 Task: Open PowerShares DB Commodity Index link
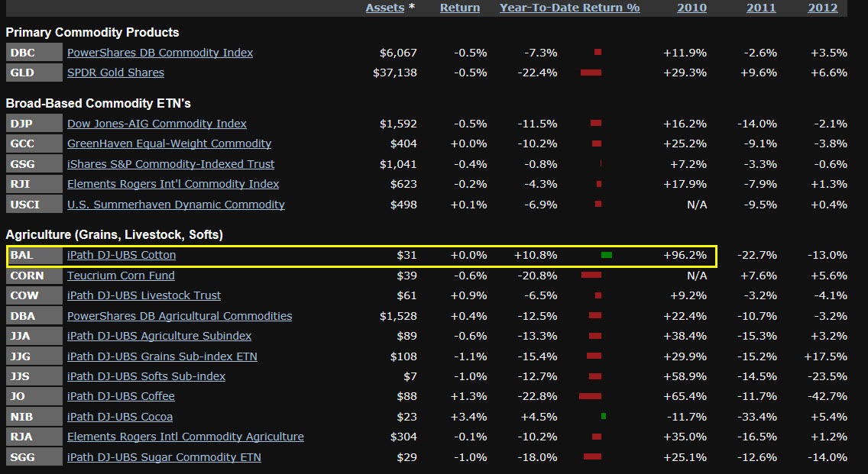pos(160,53)
